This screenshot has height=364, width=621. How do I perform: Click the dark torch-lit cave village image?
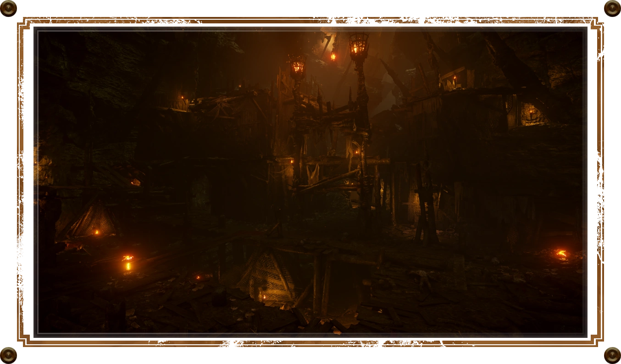310,182
